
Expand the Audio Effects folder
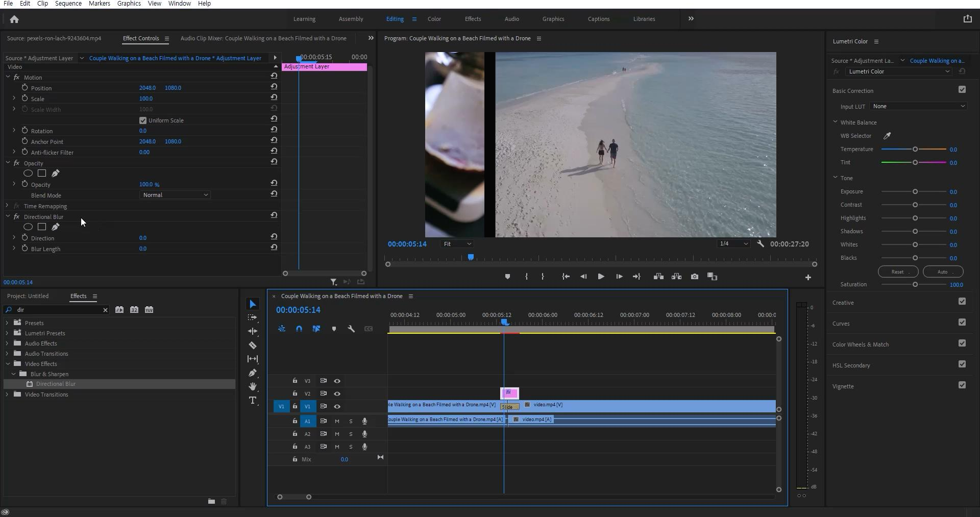pyautogui.click(x=7, y=343)
